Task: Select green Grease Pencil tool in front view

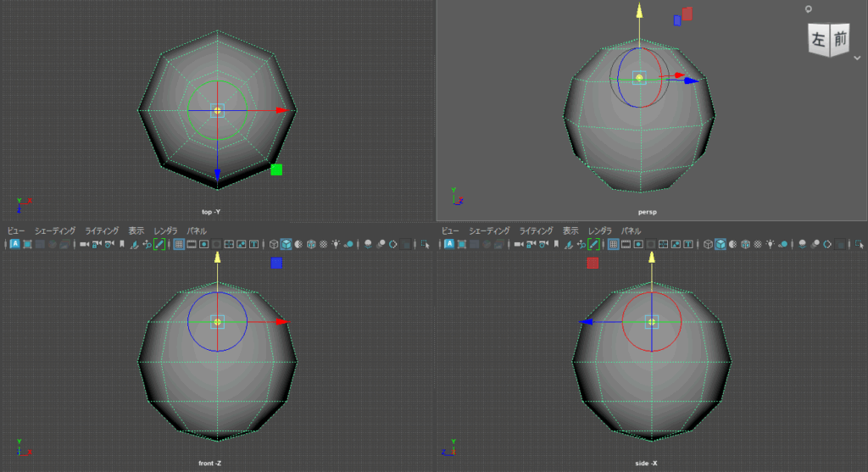Action: (159, 244)
